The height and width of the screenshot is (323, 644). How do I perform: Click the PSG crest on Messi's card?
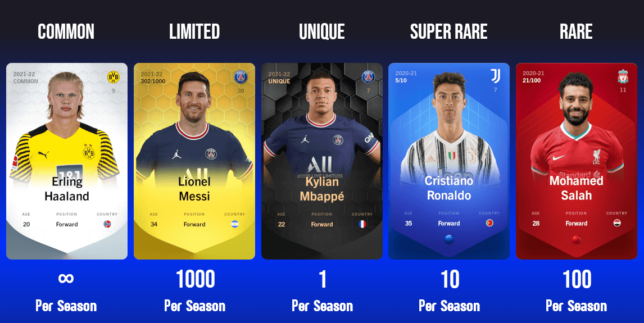241,77
